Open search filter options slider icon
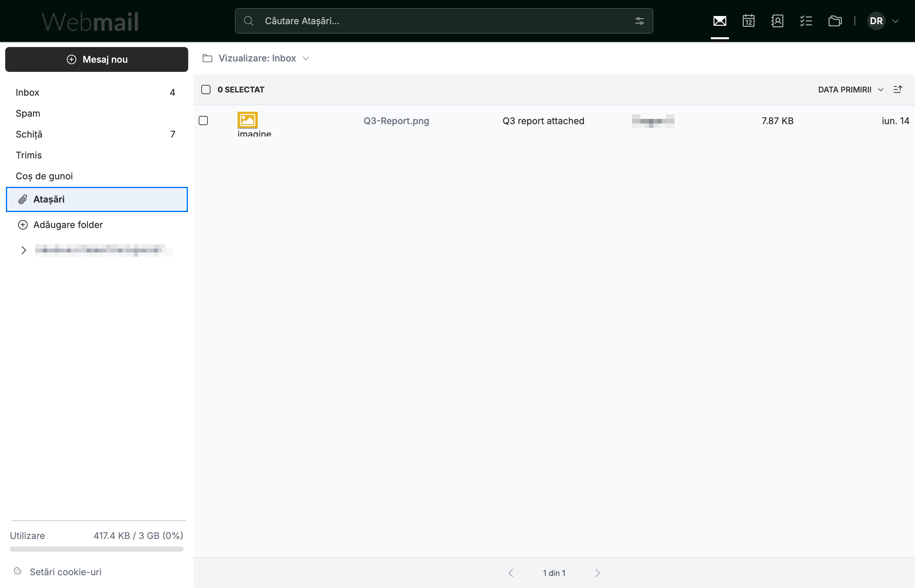915x588 pixels. [x=639, y=21]
